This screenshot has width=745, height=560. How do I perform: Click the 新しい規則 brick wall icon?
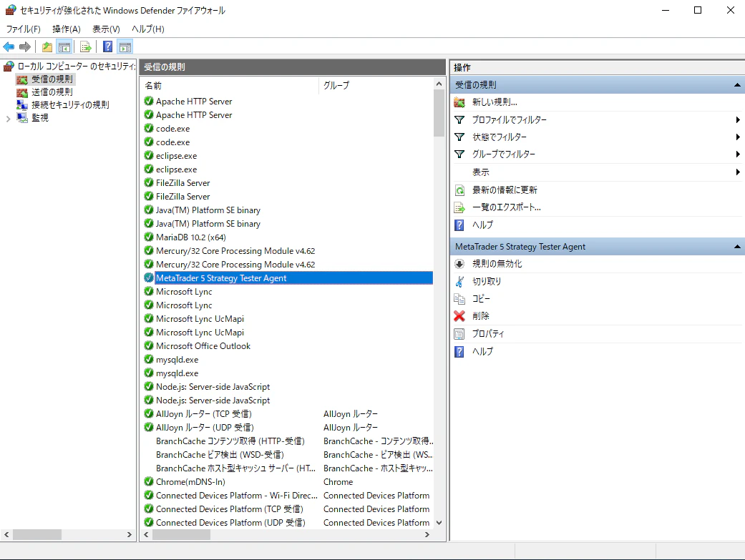[459, 102]
